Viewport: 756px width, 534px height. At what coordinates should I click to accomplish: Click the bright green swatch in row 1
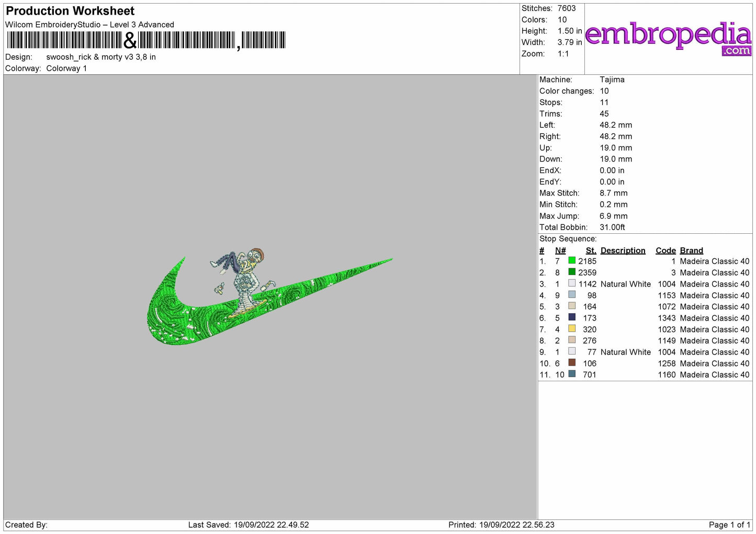pos(572,260)
